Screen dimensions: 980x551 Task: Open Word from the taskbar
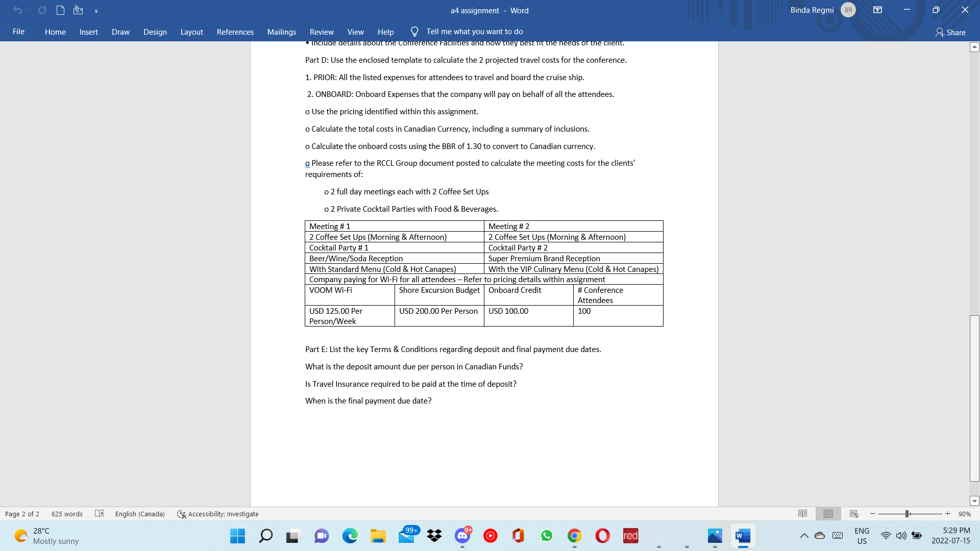[x=742, y=536]
